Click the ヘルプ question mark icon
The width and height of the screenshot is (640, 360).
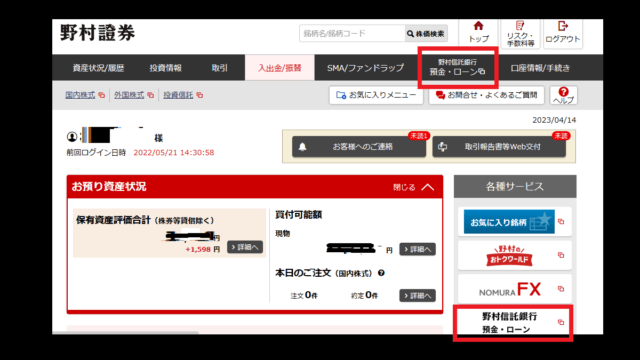563,92
